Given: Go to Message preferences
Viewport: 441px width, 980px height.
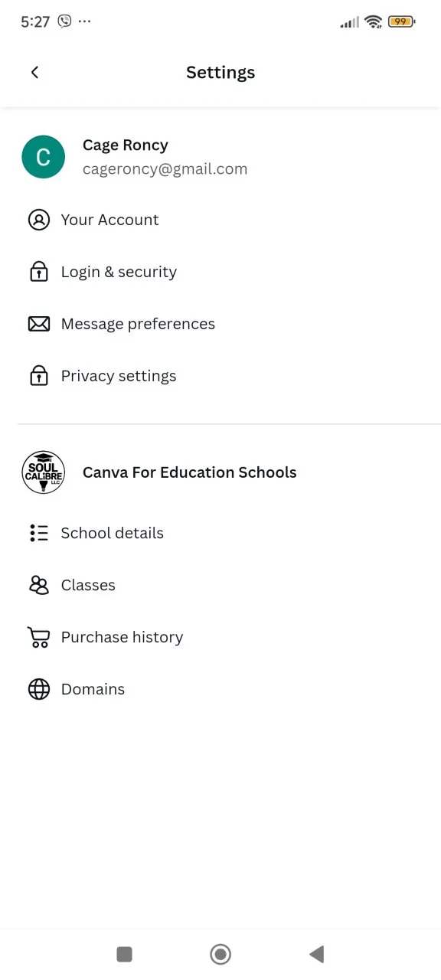Looking at the screenshot, I should [220, 324].
